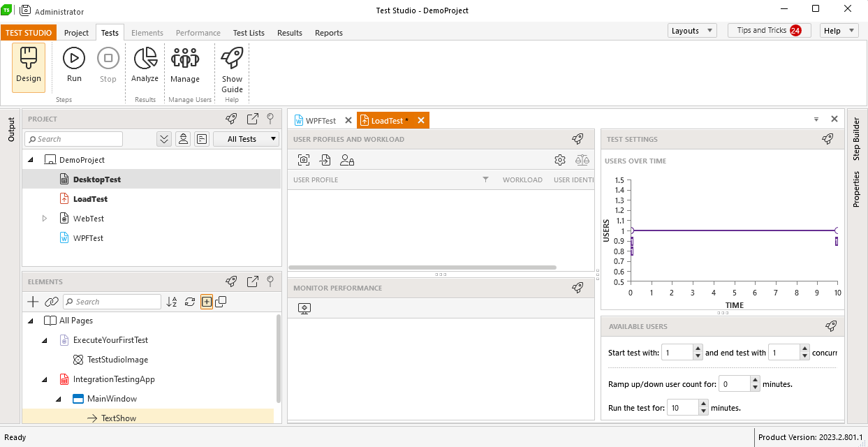
Task: Open the Test Lists ribbon tab
Action: 249,33
